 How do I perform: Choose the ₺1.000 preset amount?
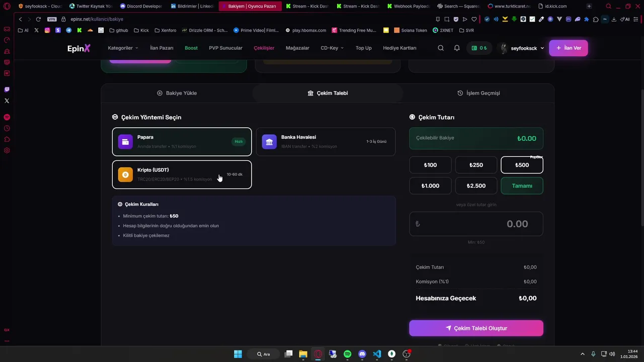click(430, 186)
